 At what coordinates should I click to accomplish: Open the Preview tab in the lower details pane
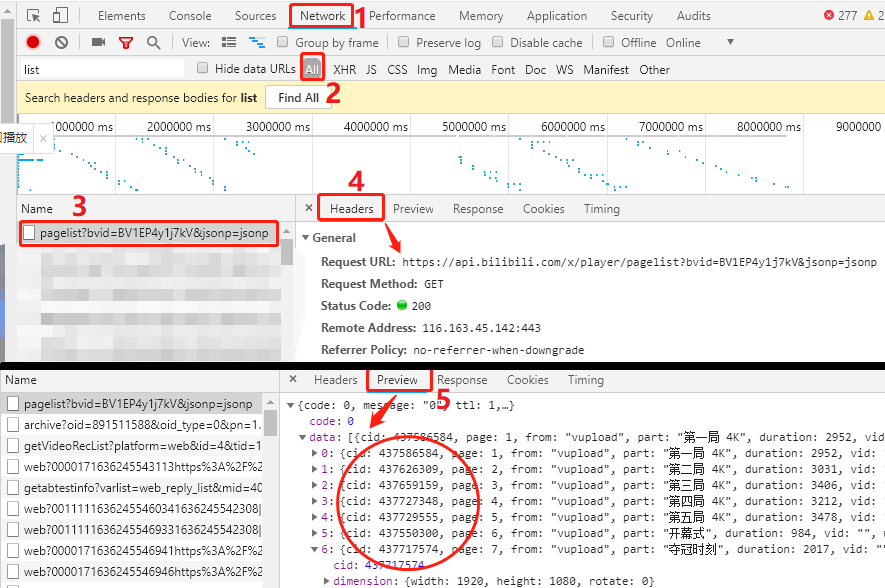pos(397,380)
